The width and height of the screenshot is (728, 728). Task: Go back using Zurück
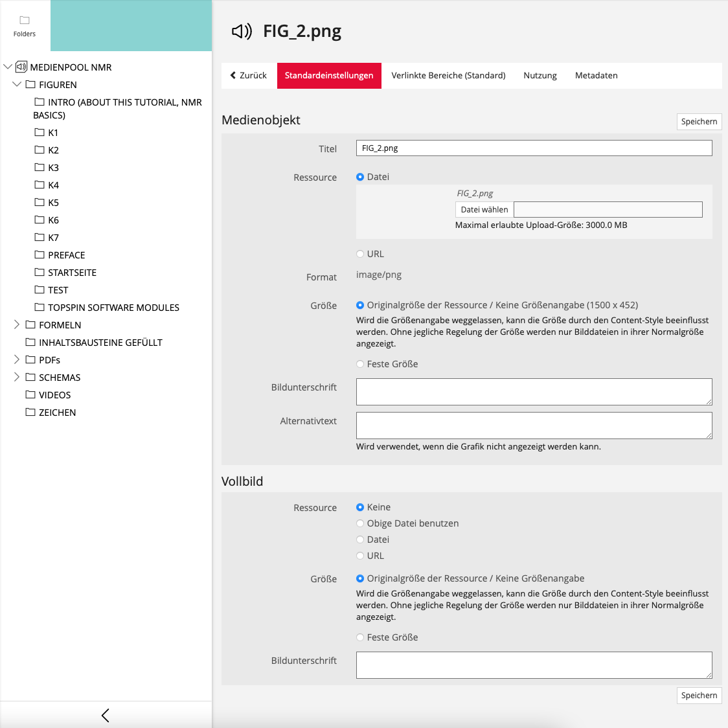(249, 75)
